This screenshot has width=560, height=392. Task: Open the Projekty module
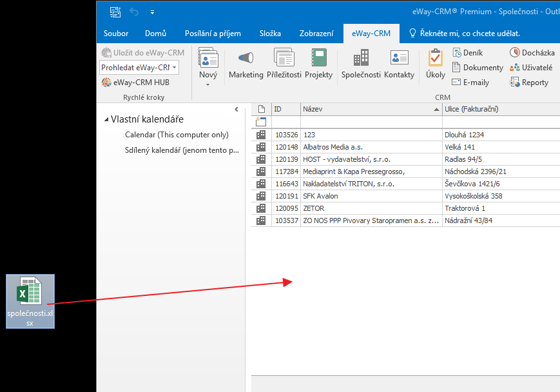click(x=318, y=64)
